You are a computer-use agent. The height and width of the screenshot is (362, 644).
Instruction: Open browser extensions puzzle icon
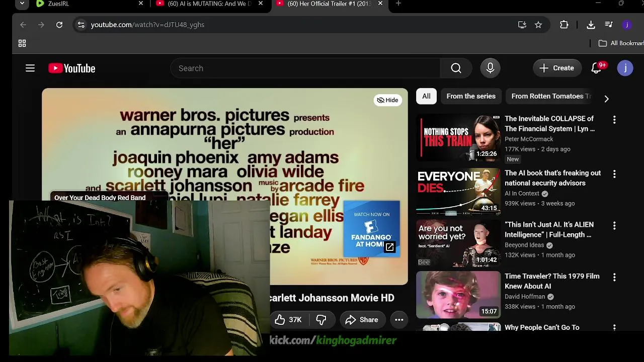(x=564, y=25)
